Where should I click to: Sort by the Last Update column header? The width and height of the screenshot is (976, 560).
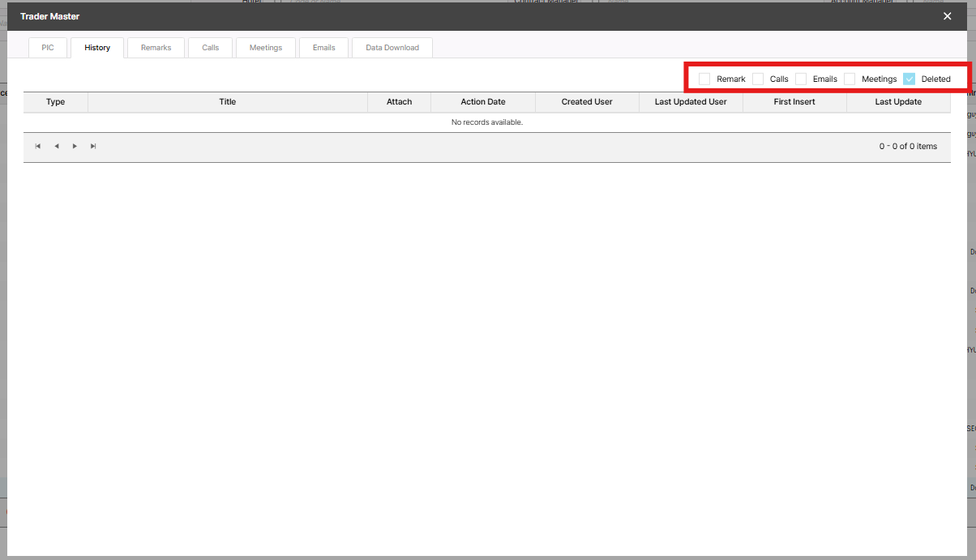click(898, 102)
